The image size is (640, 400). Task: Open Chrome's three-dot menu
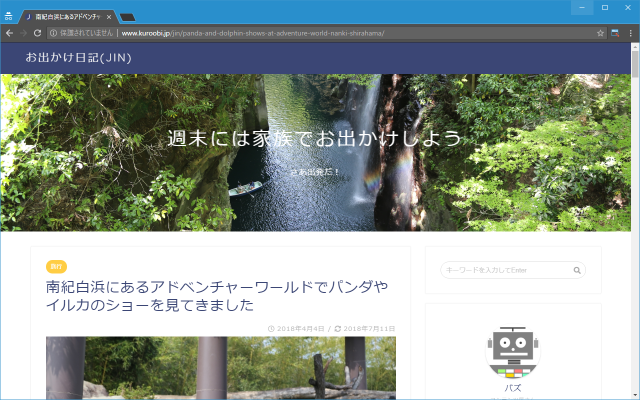[631, 33]
